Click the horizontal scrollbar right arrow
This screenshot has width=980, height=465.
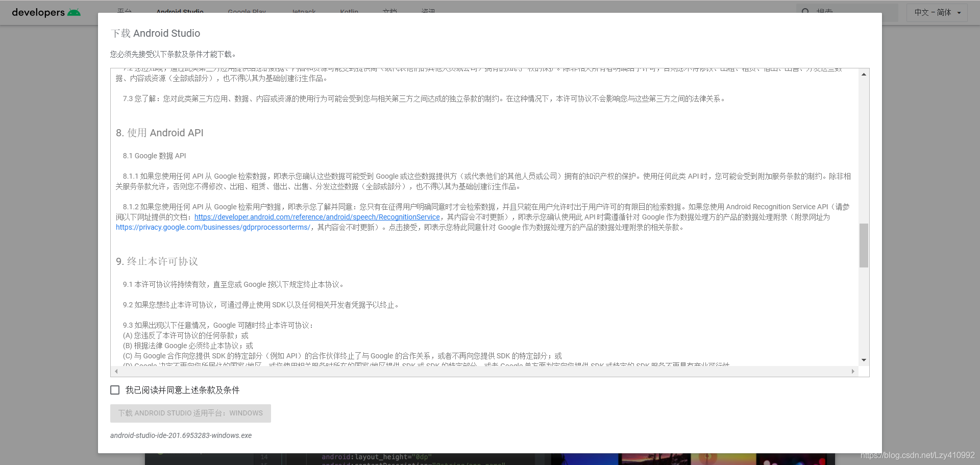click(x=853, y=371)
